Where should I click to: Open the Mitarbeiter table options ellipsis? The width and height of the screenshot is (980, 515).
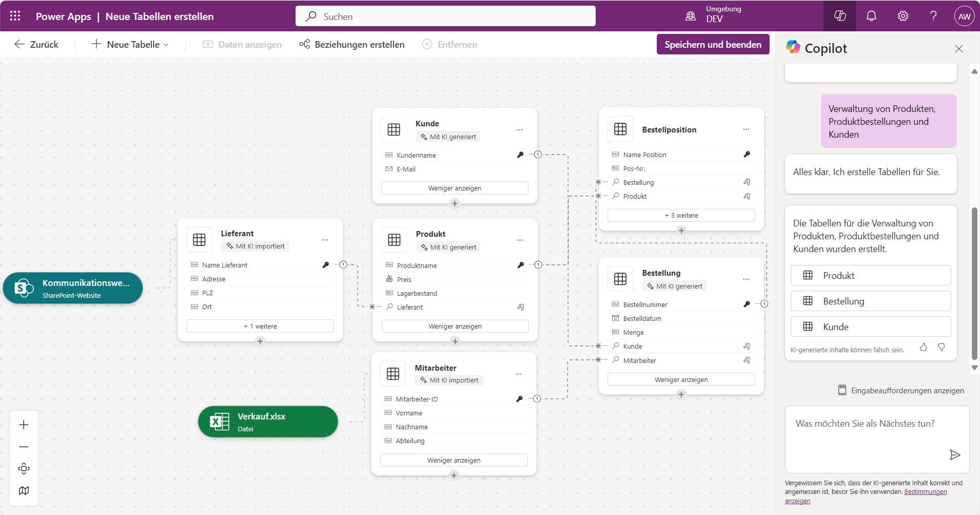click(519, 374)
